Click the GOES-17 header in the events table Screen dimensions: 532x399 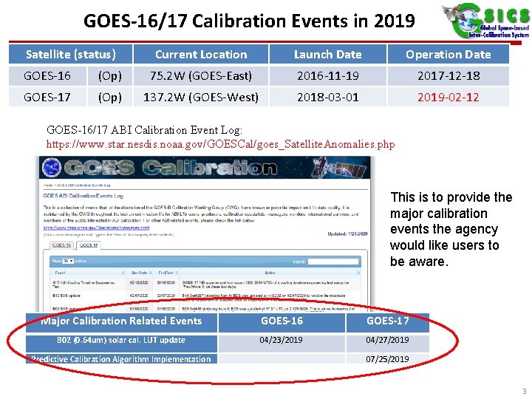click(387, 321)
